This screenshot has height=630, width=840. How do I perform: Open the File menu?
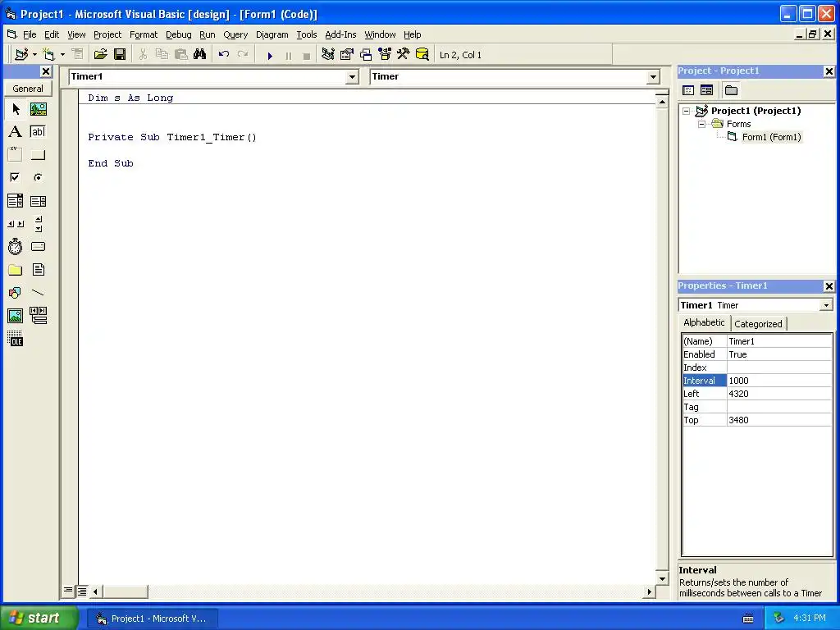[30, 34]
